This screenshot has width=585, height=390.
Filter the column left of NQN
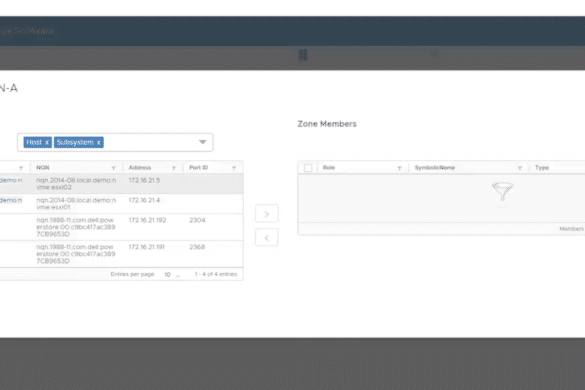(21, 168)
